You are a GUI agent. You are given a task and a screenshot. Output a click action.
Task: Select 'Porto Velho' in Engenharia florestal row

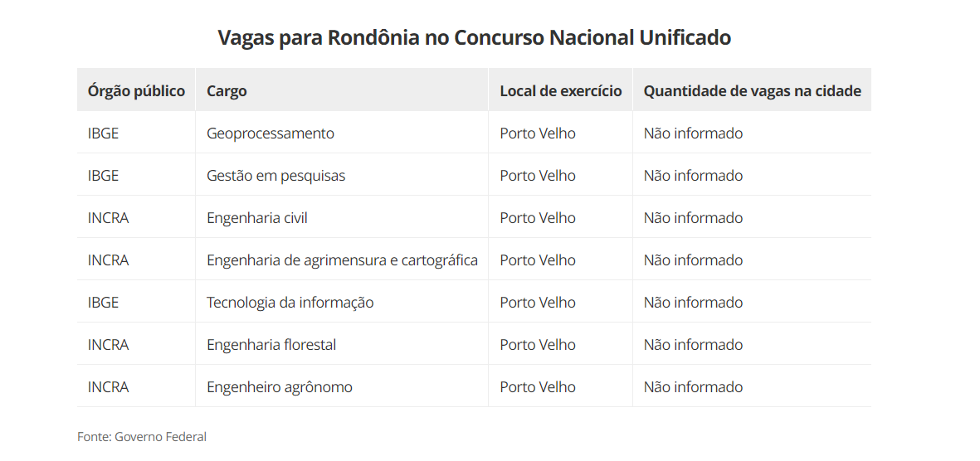point(538,345)
